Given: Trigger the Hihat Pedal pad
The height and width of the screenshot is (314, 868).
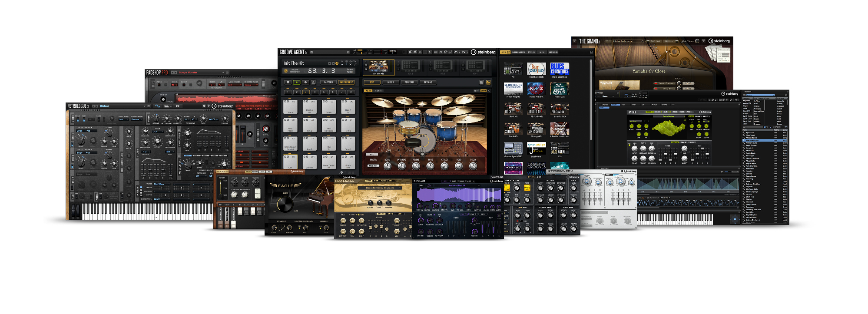Looking at the screenshot, I should coord(290,125).
